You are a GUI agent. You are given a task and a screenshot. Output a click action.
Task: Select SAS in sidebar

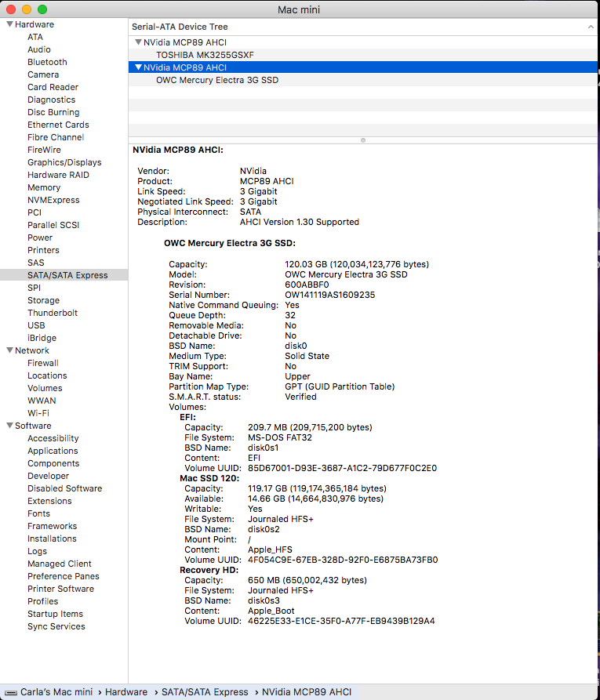pos(36,263)
